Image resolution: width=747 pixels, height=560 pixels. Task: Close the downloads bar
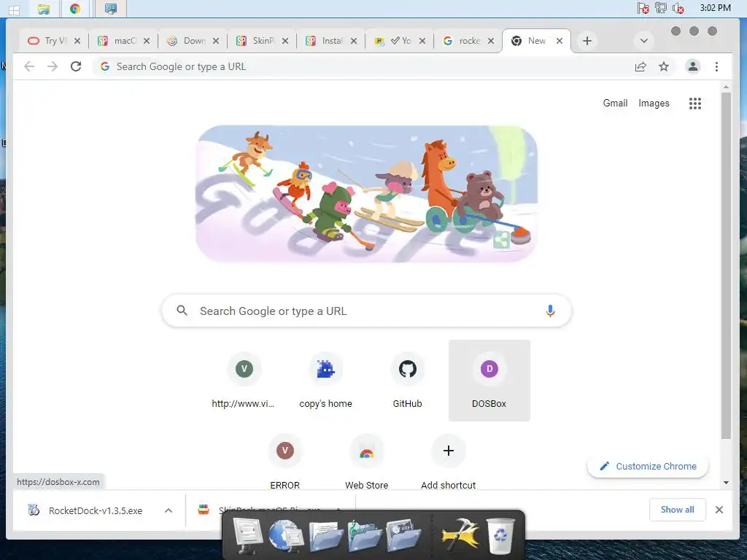point(719,510)
